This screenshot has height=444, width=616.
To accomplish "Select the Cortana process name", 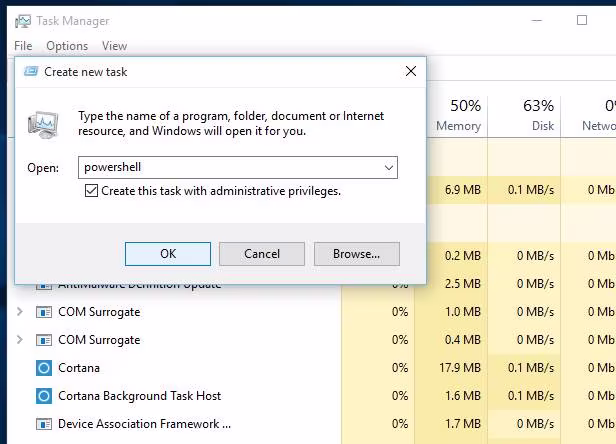I will coord(79,368).
